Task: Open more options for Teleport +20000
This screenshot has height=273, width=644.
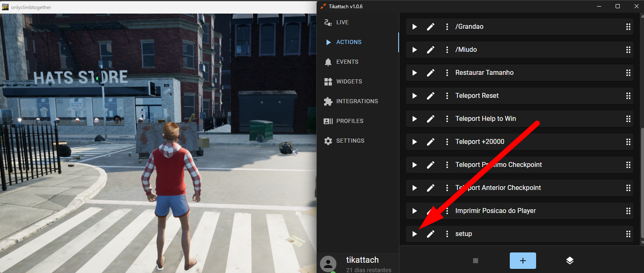Action: pos(447,142)
